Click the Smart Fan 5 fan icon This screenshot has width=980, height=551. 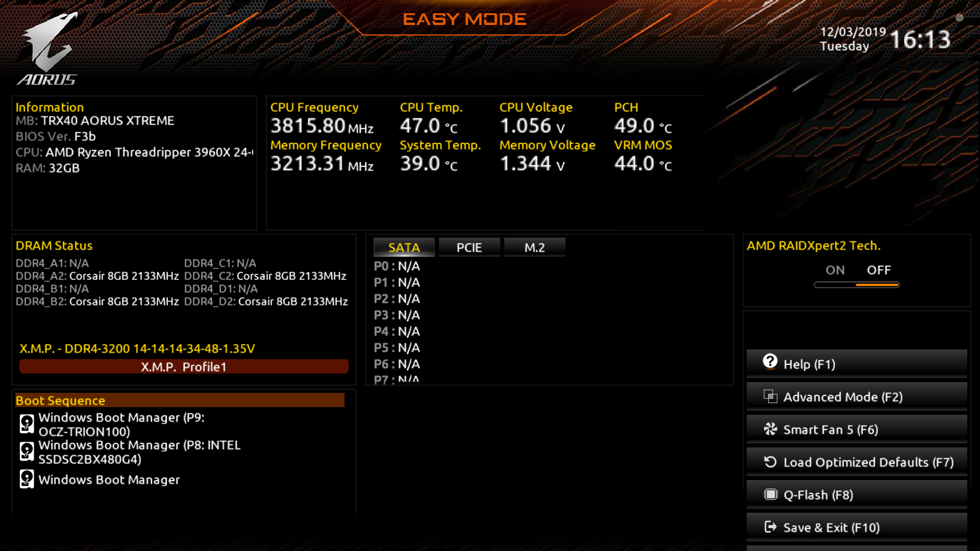[x=770, y=429]
